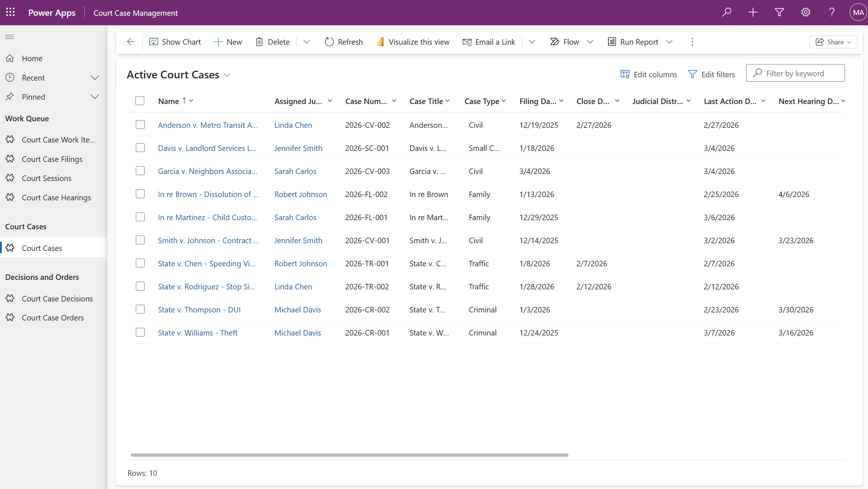
Task: Check the In re Brown row
Action: click(140, 194)
